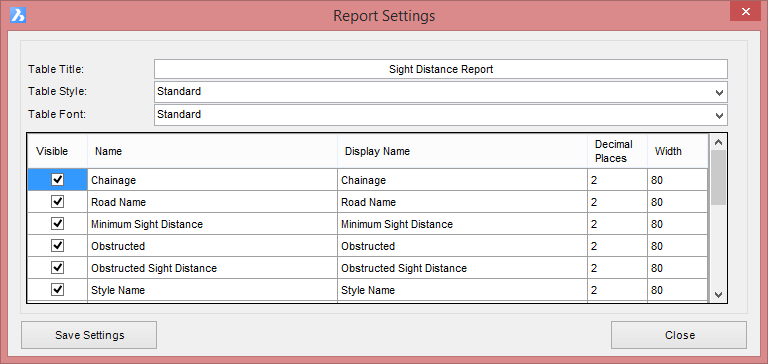Viewport: 768px width, 364px height.
Task: Toggle Visible checkbox for Road Name
Action: pos(58,202)
